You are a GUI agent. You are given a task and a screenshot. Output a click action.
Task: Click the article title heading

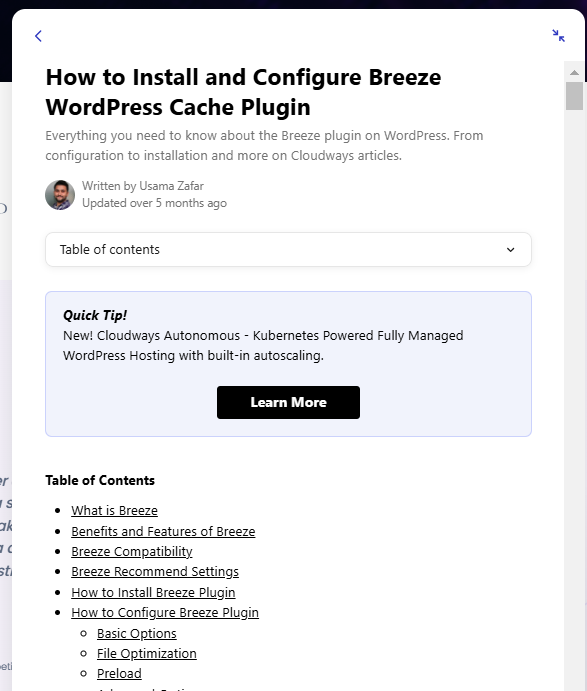pyautogui.click(x=243, y=92)
